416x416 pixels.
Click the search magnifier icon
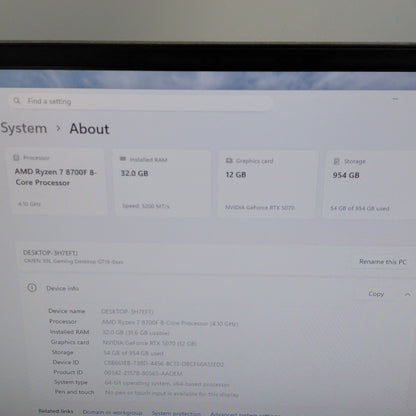pos(17,101)
